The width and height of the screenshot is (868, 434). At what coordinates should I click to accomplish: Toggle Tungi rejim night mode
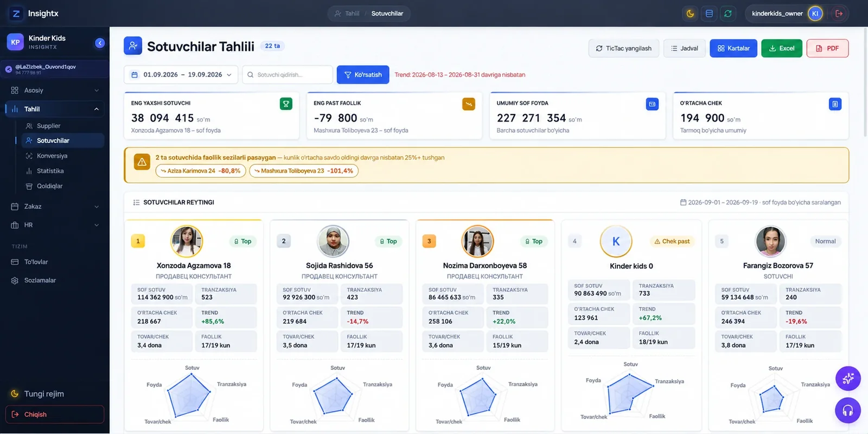point(37,394)
